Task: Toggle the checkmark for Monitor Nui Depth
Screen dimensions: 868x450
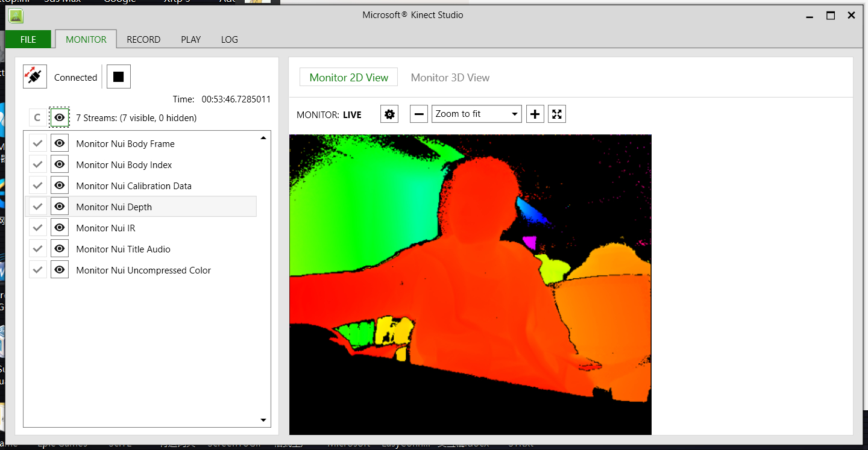Action: coord(38,207)
